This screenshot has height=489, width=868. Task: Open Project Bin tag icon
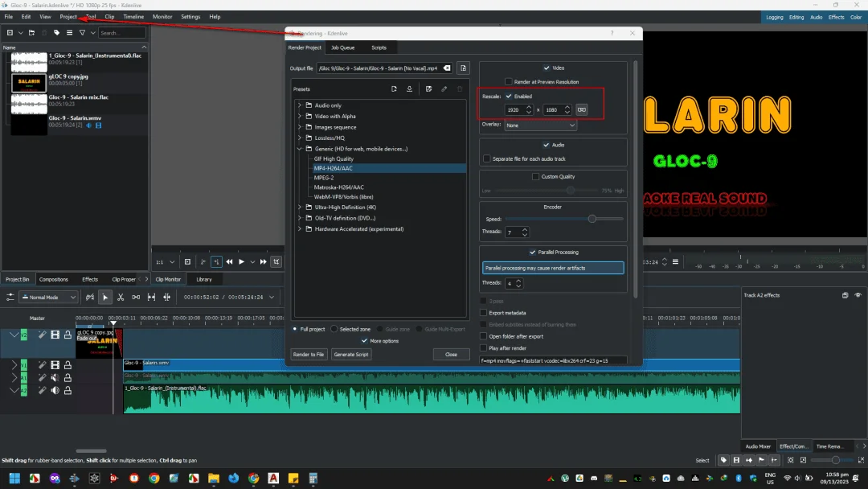click(56, 33)
